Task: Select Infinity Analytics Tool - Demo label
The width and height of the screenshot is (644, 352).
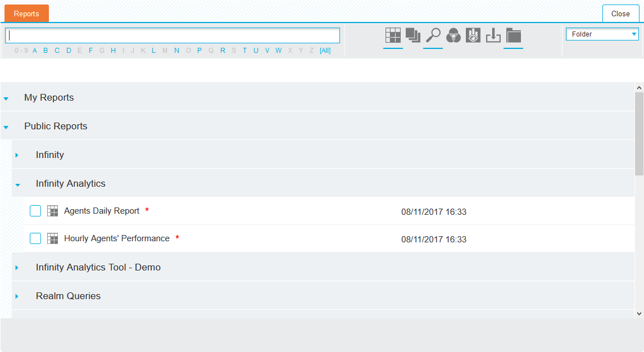Action: (98, 268)
